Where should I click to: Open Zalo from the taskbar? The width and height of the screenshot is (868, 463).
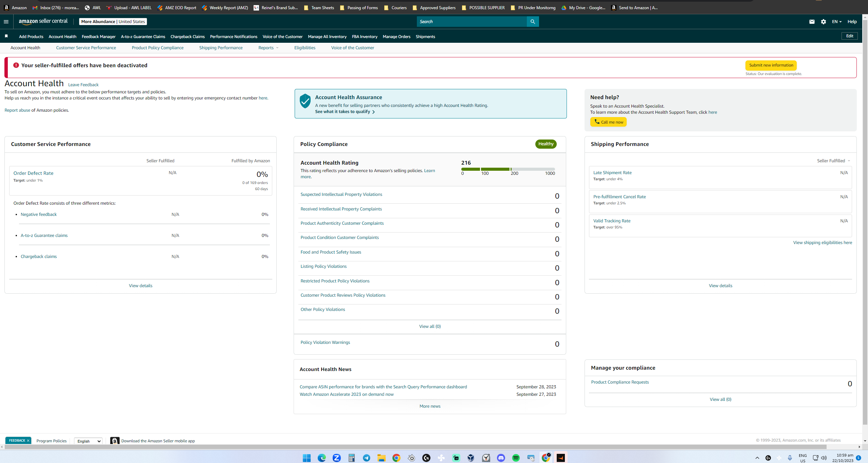click(336, 458)
